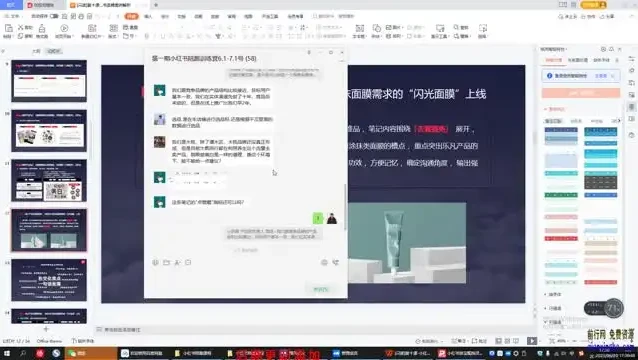Screen dimensions: 638x360
Task: Choose the green table style swatch
Action: click(561, 195)
